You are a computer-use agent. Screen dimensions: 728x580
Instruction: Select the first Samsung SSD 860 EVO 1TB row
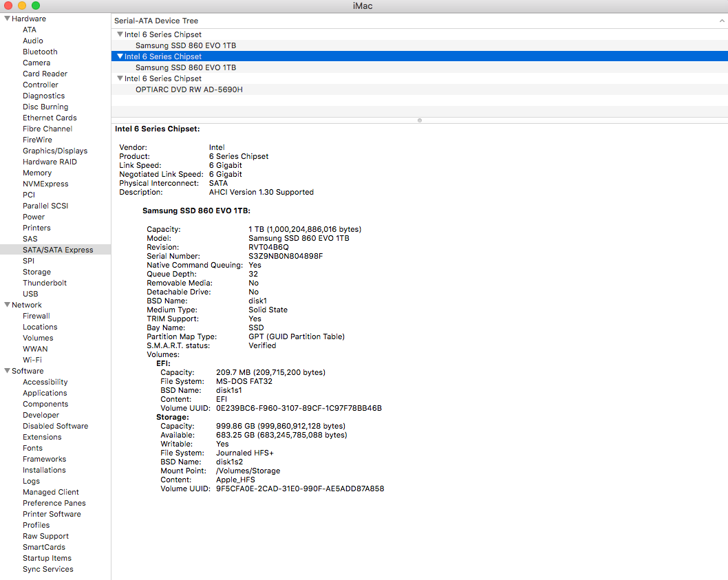(x=420, y=45)
